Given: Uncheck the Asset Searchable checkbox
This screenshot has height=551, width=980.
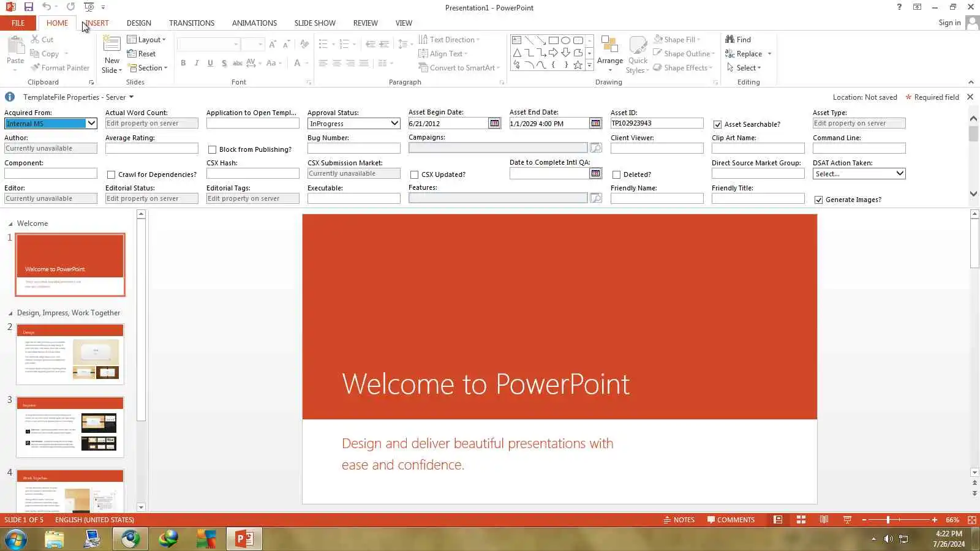Looking at the screenshot, I should (x=717, y=124).
